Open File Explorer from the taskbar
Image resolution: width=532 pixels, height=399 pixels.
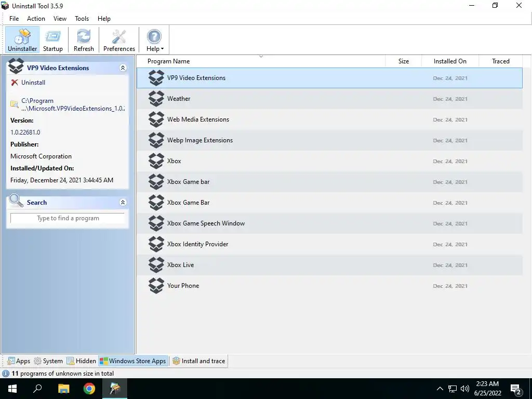click(x=63, y=389)
